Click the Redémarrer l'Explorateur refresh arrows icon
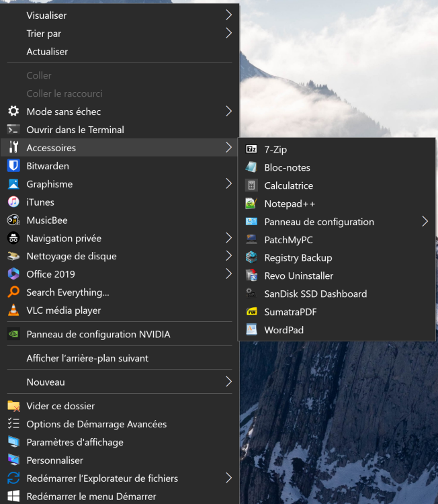 pyautogui.click(x=13, y=478)
